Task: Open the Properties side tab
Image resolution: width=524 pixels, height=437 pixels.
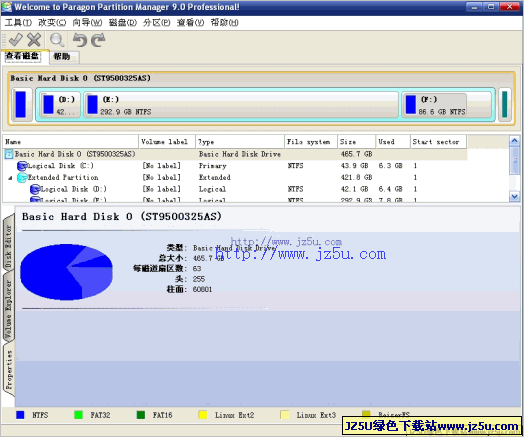Action: [8, 370]
